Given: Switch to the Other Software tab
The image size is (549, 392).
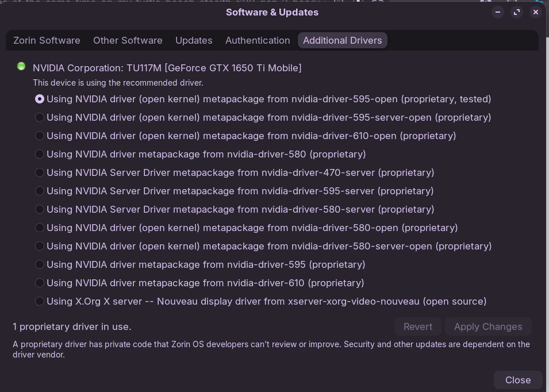Looking at the screenshot, I should pos(128,40).
